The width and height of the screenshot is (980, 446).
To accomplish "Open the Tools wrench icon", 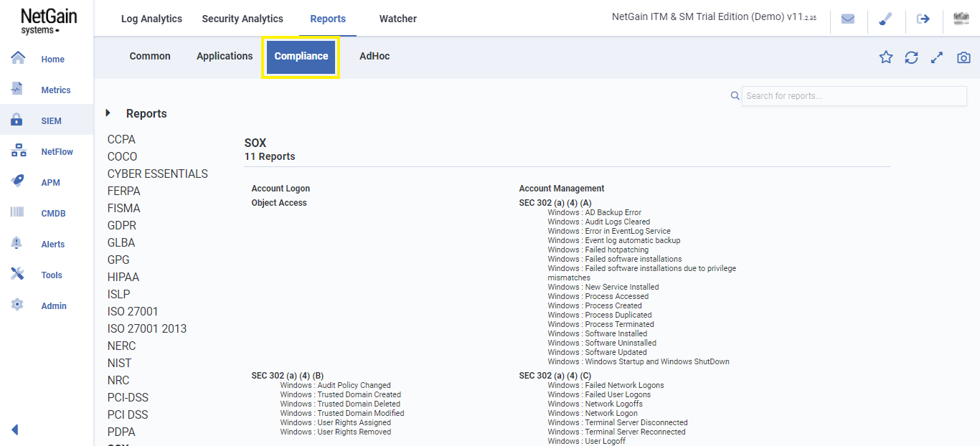I will (18, 274).
